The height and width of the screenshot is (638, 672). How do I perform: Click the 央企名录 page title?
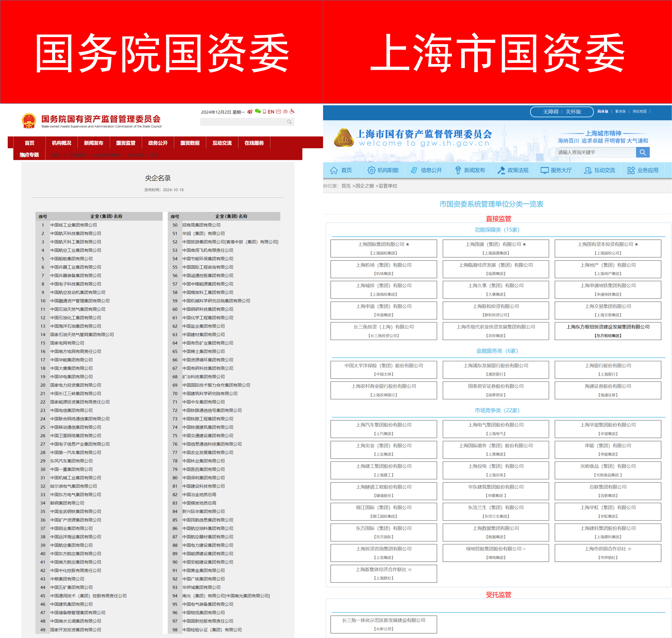(158, 178)
